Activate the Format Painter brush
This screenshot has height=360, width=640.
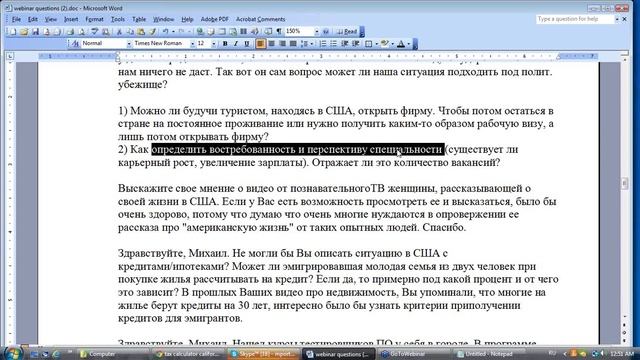pos(152,31)
